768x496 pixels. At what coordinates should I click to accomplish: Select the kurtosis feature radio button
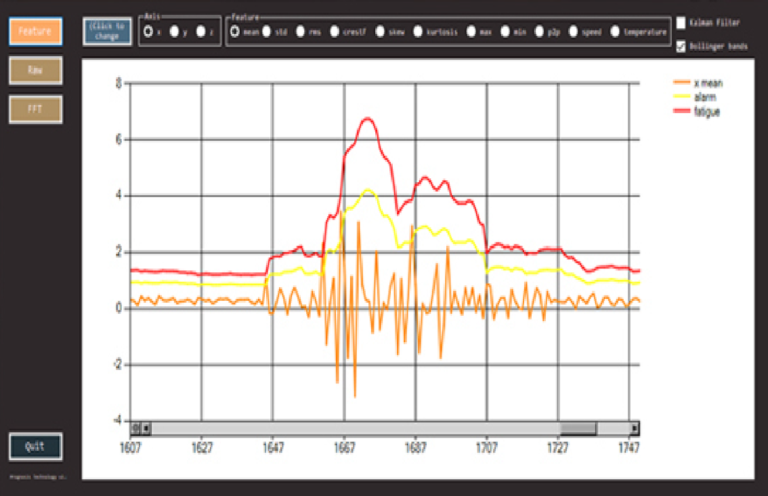[x=417, y=32]
